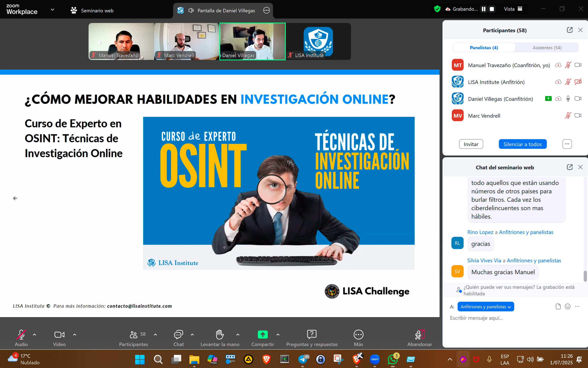Click Rino Lopez sender name in chat

click(480, 232)
